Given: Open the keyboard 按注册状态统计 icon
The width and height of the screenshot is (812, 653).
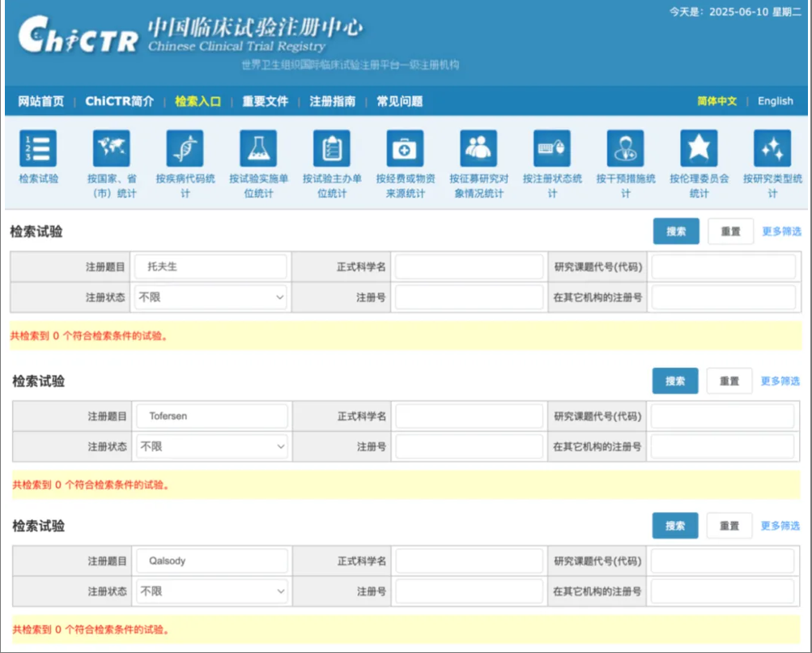Looking at the screenshot, I should point(552,148).
